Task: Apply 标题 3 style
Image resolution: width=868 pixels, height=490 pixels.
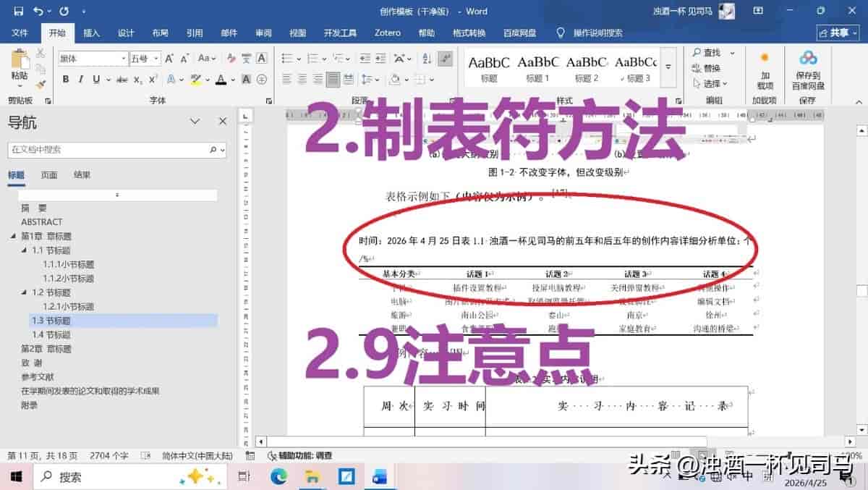Action: click(x=636, y=67)
